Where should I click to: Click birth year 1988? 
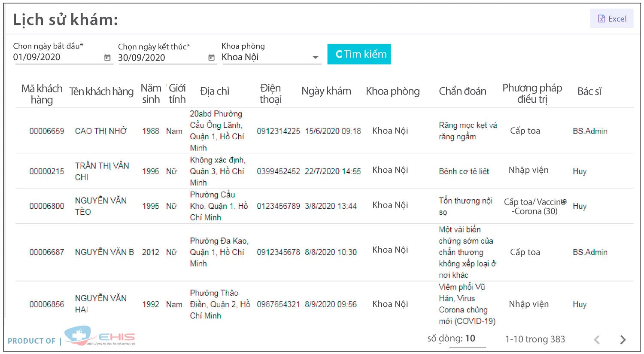point(151,131)
